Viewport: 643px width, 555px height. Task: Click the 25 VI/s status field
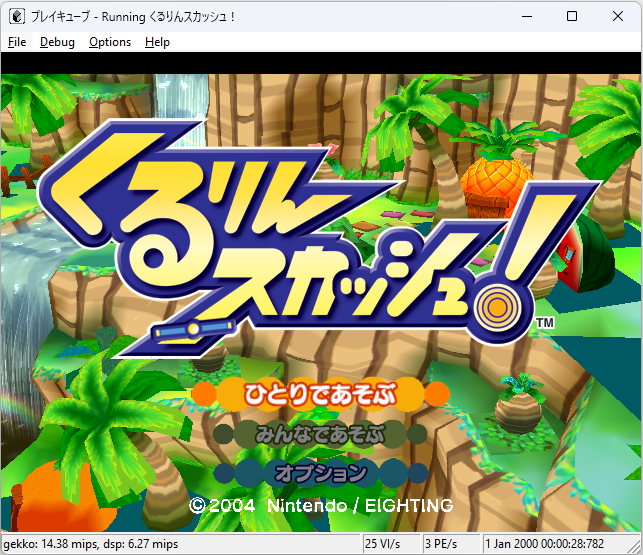(x=391, y=544)
